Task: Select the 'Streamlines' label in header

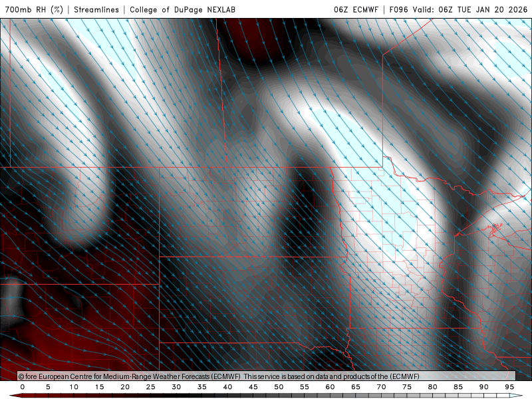Action: coord(96,9)
